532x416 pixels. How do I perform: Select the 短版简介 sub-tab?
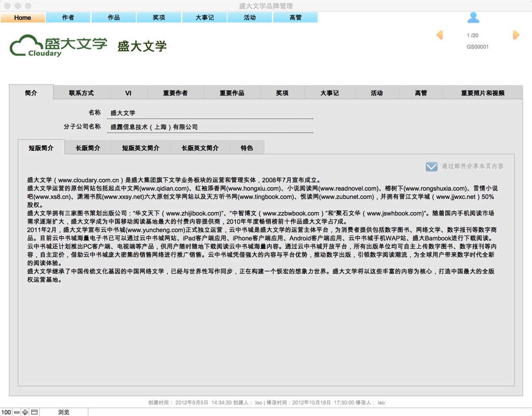(42, 148)
